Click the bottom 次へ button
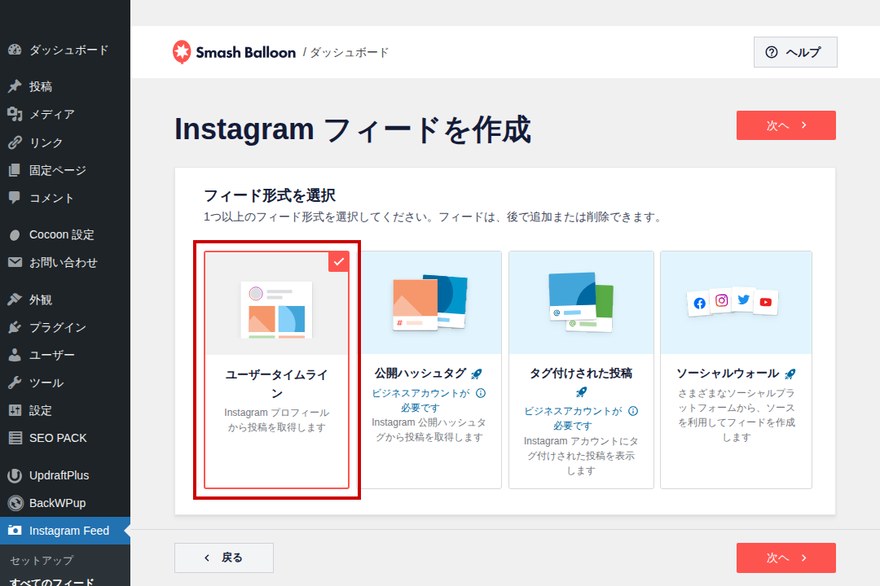The height and width of the screenshot is (586, 880). [786, 557]
